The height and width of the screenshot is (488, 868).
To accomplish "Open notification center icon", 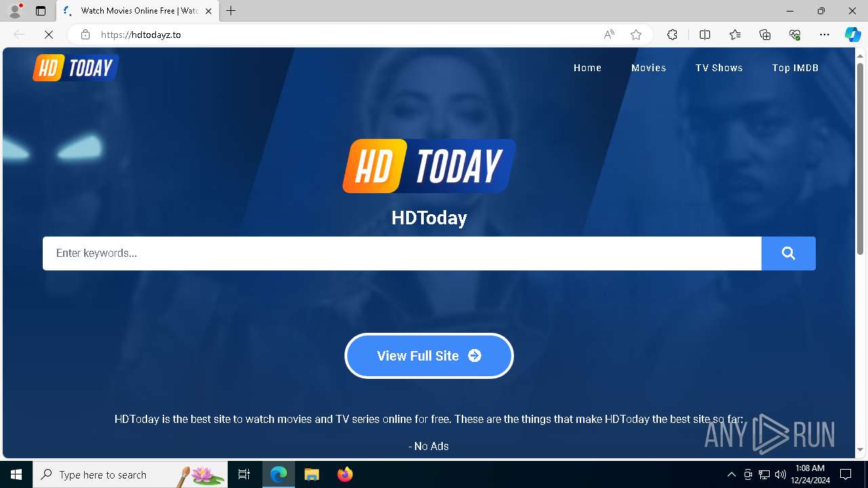I will (x=846, y=474).
